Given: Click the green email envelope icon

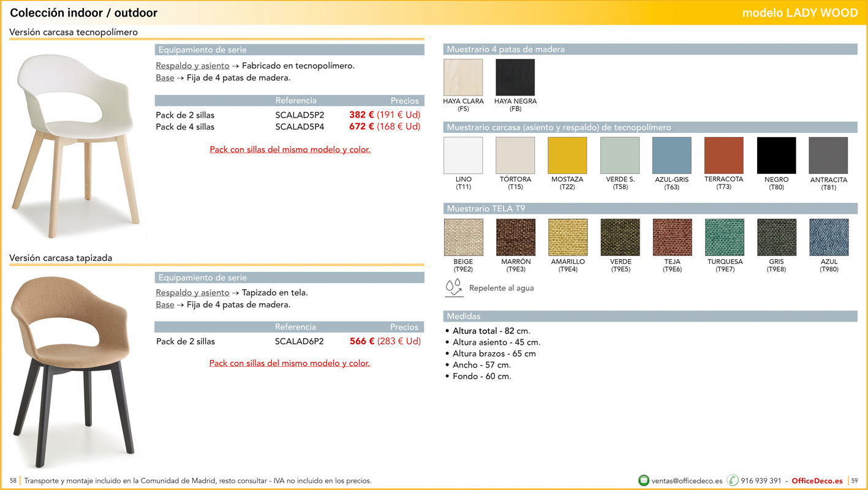Looking at the screenshot, I should click(x=643, y=481).
